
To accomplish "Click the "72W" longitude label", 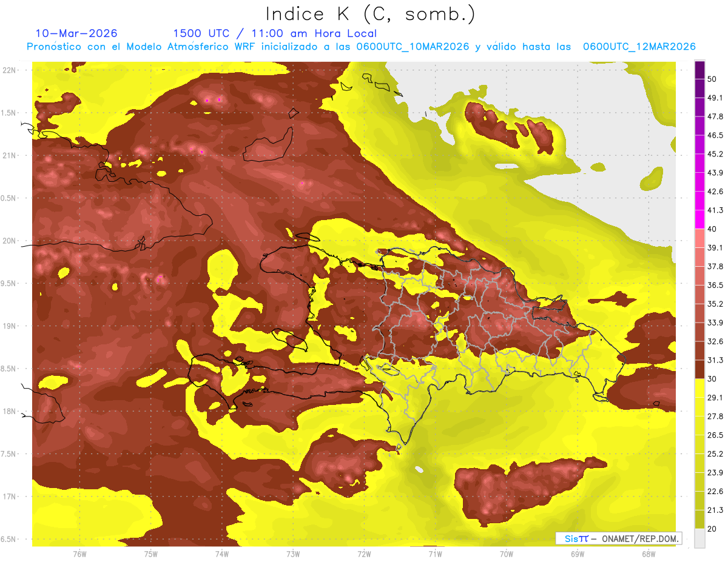I will (x=364, y=554).
